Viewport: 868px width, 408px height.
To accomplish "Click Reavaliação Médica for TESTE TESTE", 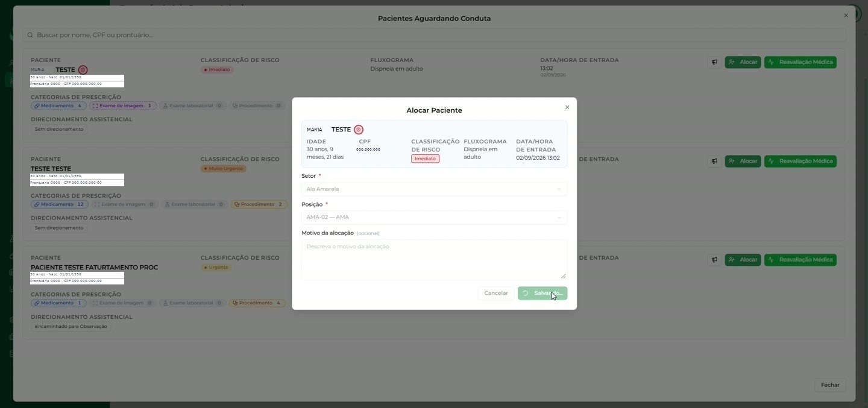I will [800, 161].
